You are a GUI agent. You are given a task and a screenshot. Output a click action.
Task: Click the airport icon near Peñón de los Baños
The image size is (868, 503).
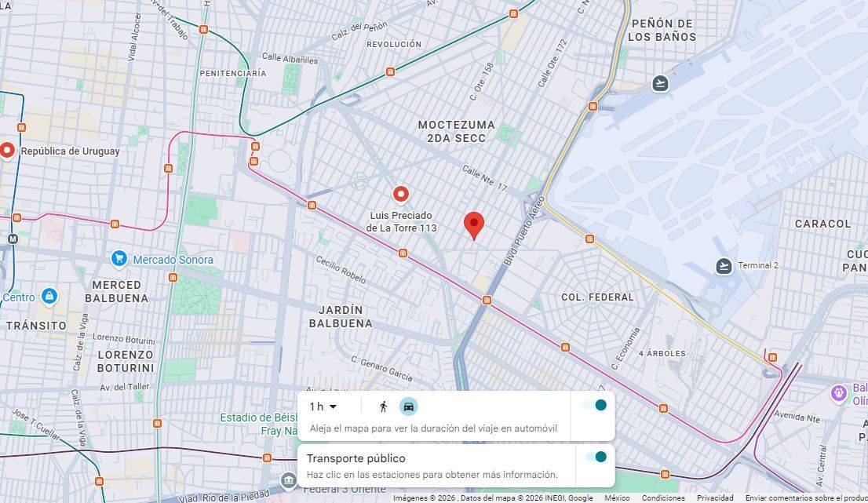coord(660,83)
